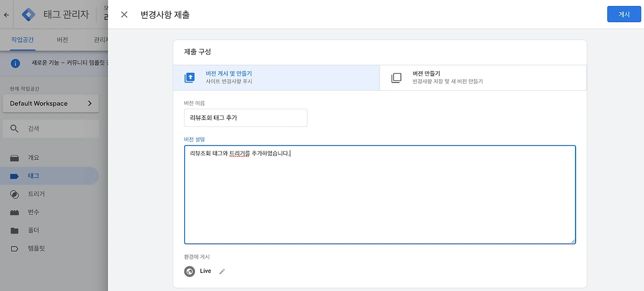Click the publish upload icon
This screenshot has height=291, width=644.
190,78
